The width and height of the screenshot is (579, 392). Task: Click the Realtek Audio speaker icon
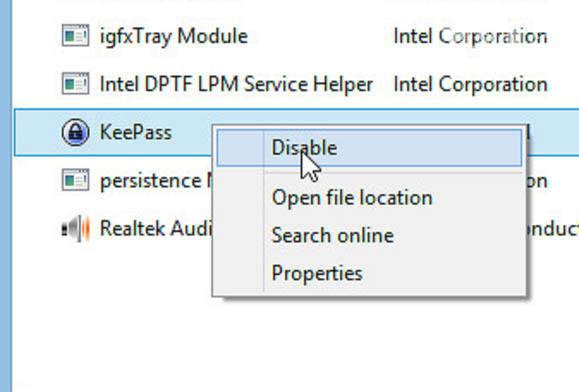75,229
